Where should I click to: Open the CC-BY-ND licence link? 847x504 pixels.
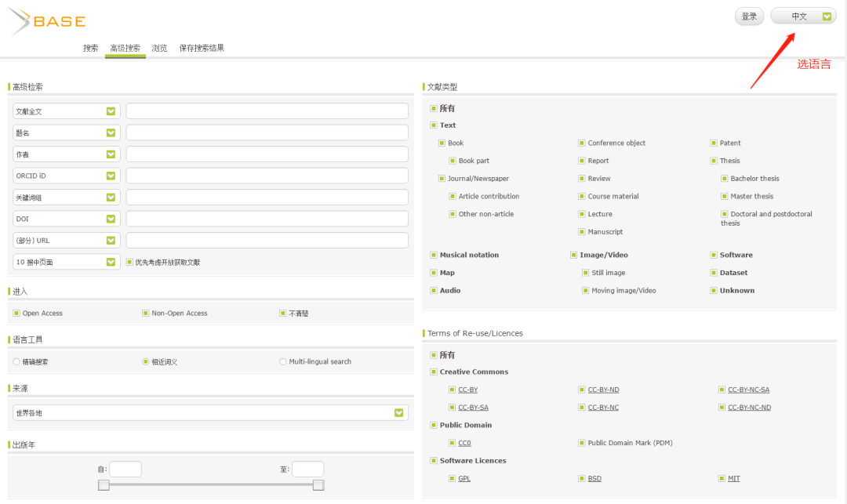[603, 390]
